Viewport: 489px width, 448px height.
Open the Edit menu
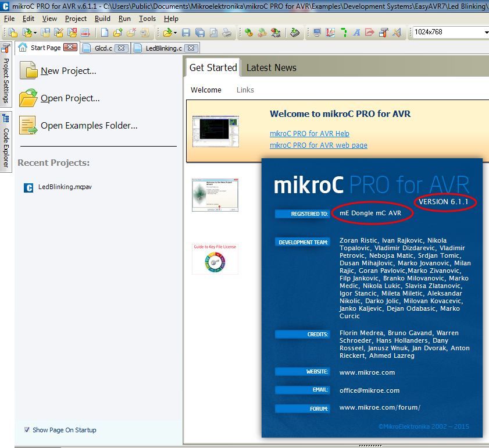tap(28, 19)
